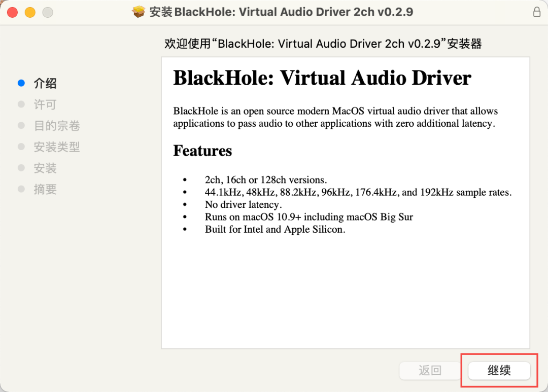548x392 pixels.
Task: Click the heading BlackHole: Virtual Audio Driver
Action: coord(322,78)
